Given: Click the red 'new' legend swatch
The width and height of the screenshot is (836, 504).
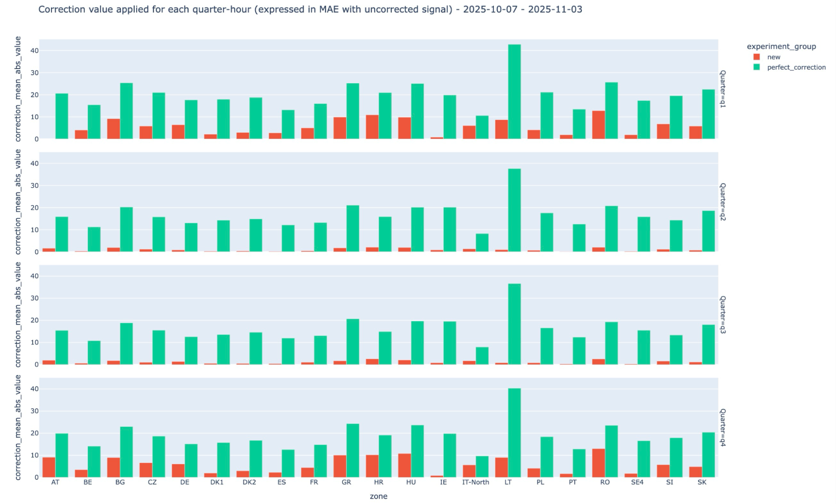Looking at the screenshot, I should (757, 57).
